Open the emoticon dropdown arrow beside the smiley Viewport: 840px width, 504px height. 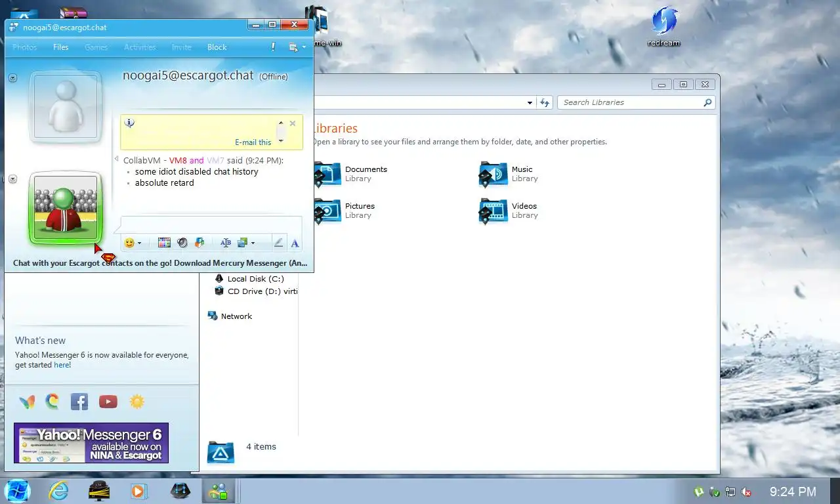click(139, 243)
